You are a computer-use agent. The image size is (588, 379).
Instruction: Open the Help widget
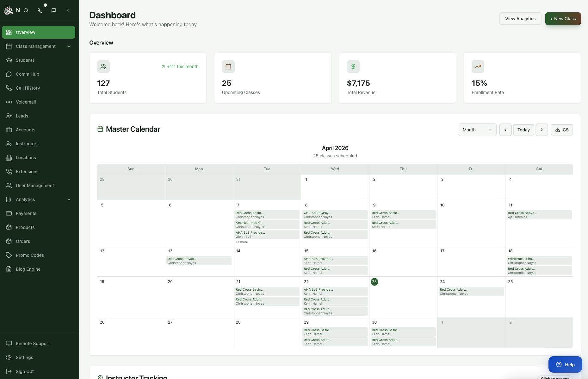point(565,364)
